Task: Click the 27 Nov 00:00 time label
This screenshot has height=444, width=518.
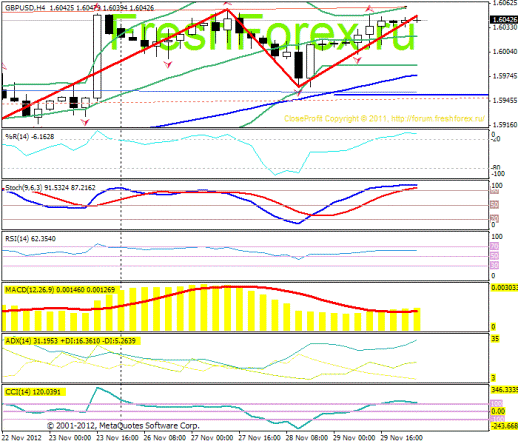Action: point(212,438)
